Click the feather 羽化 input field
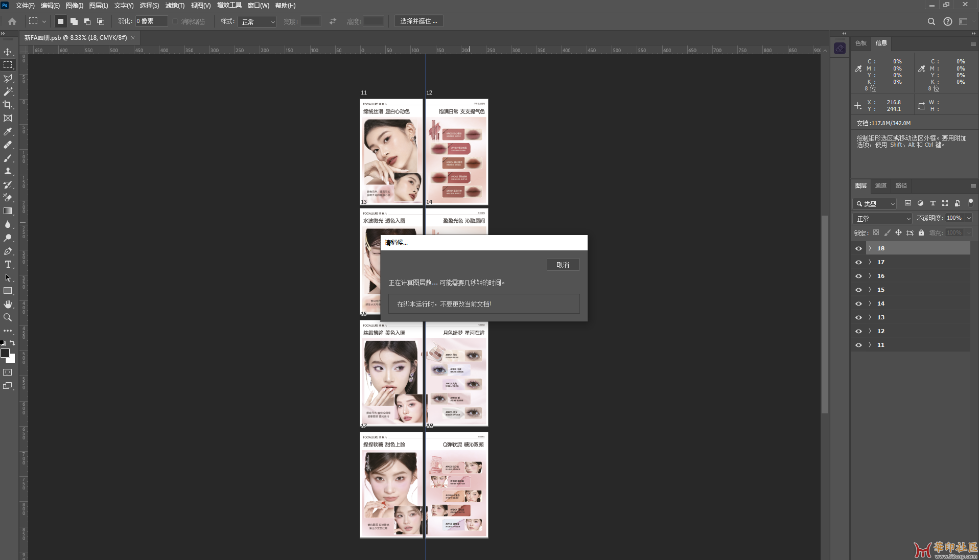Image resolution: width=979 pixels, height=560 pixels. 151,21
